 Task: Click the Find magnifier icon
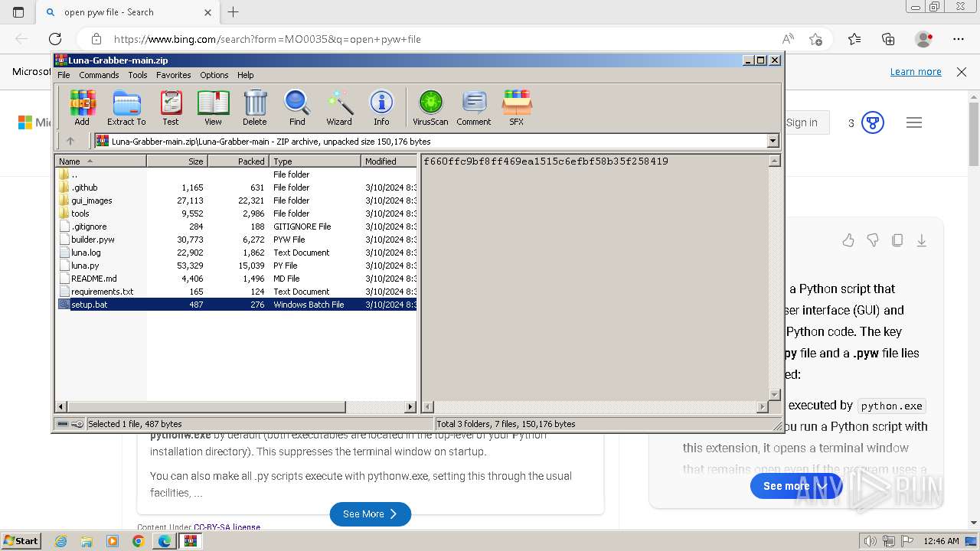point(297,107)
